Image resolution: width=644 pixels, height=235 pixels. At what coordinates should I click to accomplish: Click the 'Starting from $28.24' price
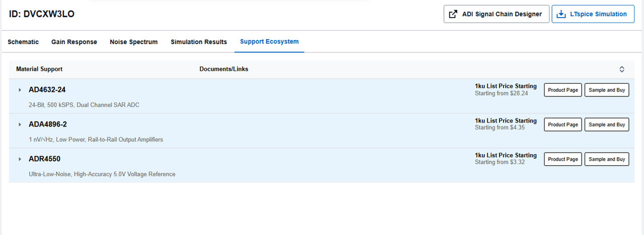pos(502,93)
